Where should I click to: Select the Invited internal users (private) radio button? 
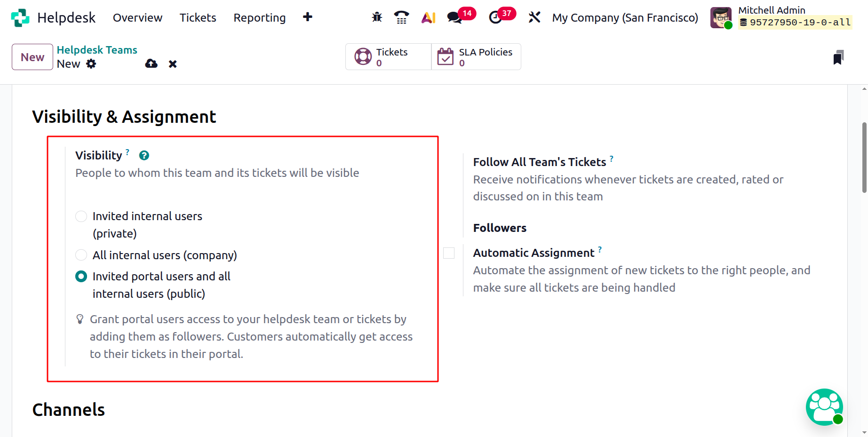pos(81,216)
